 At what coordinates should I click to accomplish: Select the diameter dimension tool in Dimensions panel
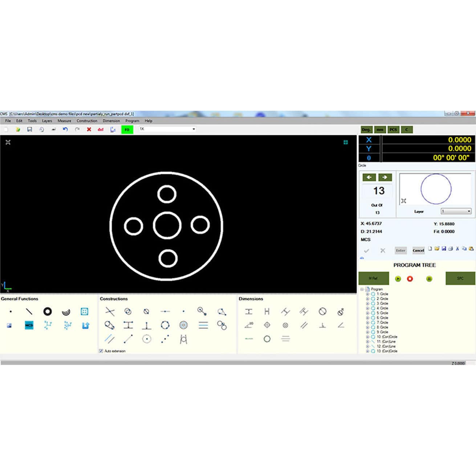tap(322, 312)
